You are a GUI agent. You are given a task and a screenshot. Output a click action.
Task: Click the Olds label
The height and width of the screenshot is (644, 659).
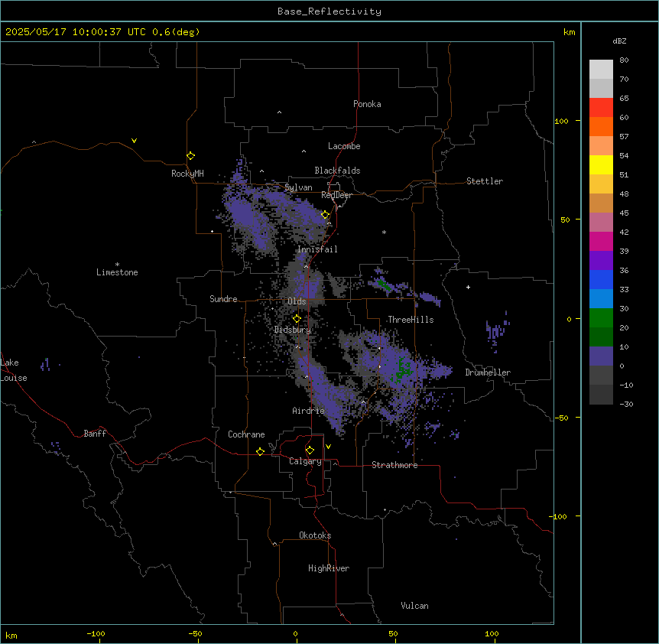click(297, 301)
